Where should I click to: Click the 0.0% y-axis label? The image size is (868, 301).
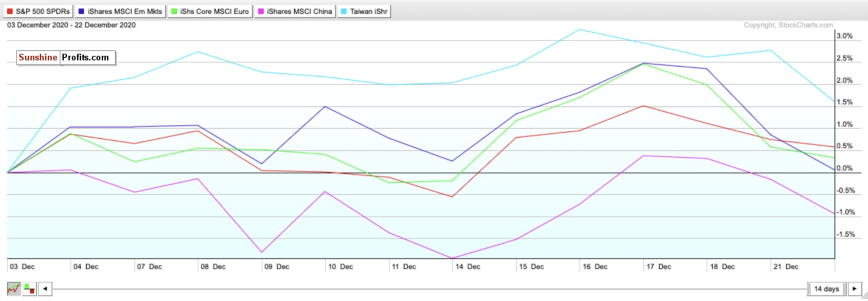coord(844,168)
